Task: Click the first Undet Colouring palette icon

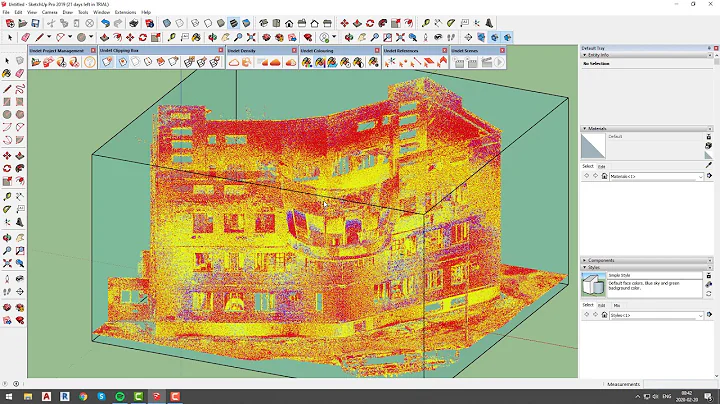Action: 307,62
